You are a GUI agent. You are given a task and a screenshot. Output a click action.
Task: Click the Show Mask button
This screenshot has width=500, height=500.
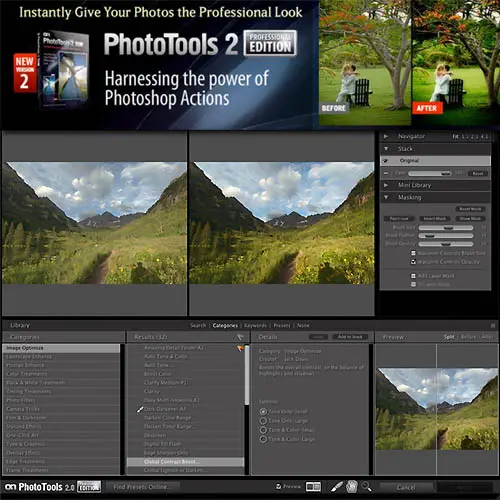470,219
